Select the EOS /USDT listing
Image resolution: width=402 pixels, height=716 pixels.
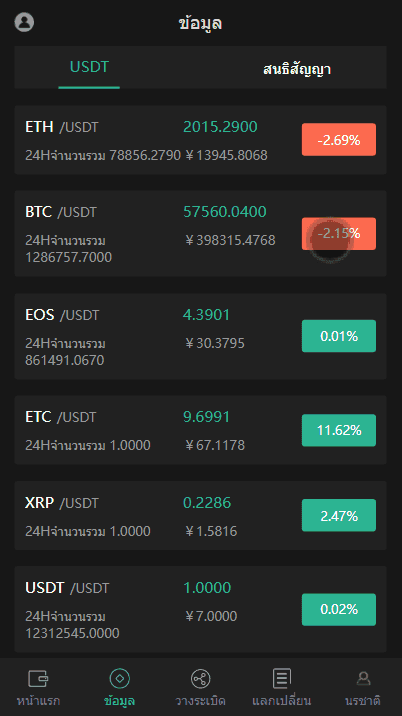click(x=201, y=336)
